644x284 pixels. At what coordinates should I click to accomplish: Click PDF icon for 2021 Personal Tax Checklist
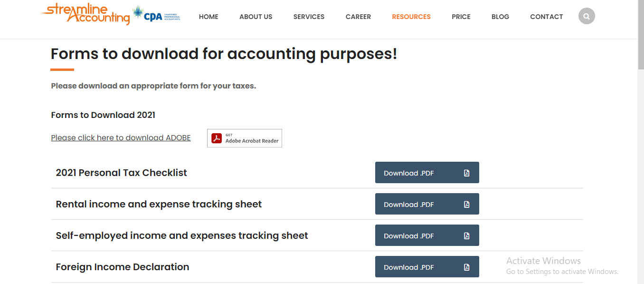pos(466,173)
